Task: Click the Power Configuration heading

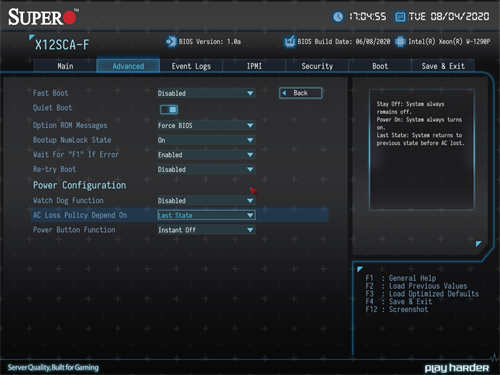Action: coord(79,185)
